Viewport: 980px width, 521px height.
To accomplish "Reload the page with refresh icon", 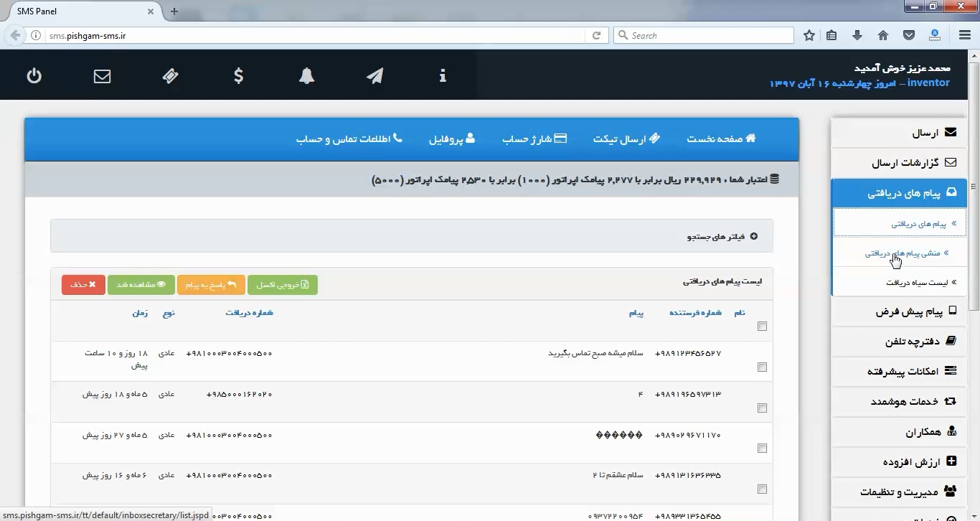I will pos(596,35).
